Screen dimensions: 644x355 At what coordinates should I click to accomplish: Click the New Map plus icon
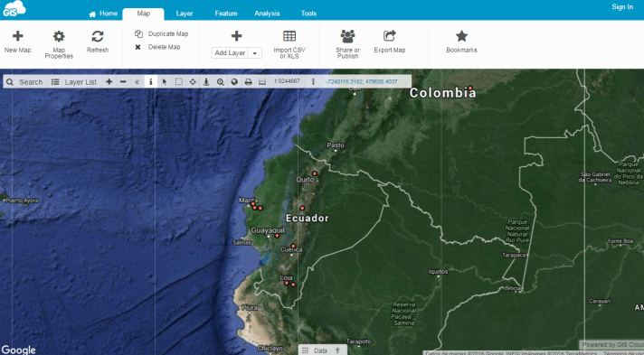(18, 36)
